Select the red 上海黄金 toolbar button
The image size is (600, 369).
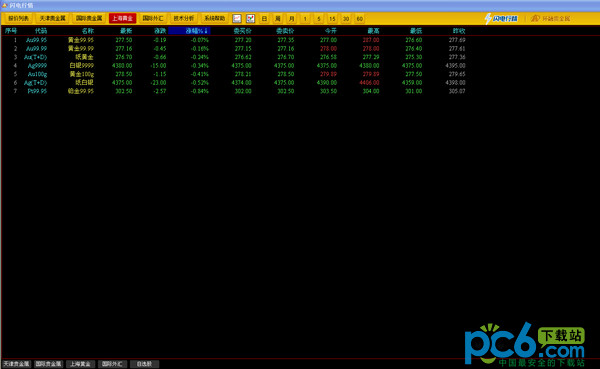122,18
